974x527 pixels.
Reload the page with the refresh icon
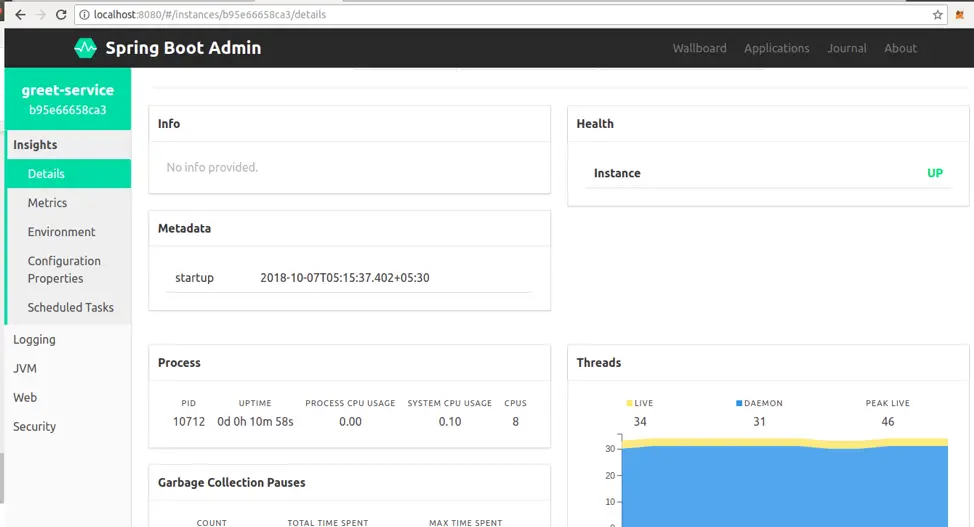(x=61, y=14)
